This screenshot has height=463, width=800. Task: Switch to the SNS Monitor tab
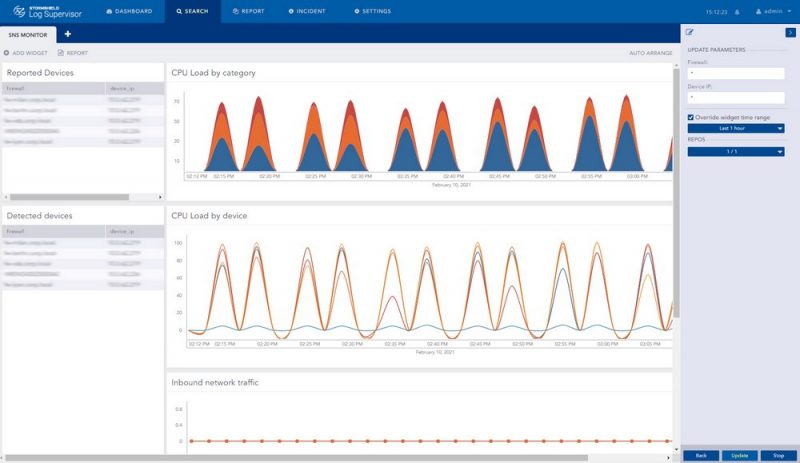click(27, 34)
